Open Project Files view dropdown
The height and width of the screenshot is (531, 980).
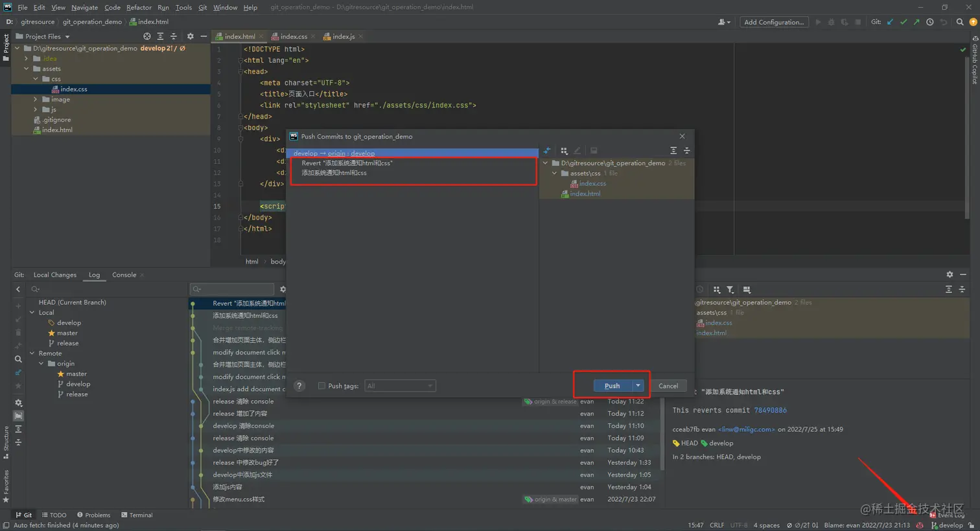point(43,36)
